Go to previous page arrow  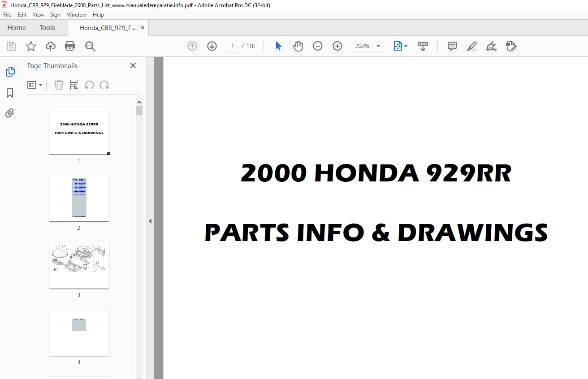pyautogui.click(x=192, y=46)
